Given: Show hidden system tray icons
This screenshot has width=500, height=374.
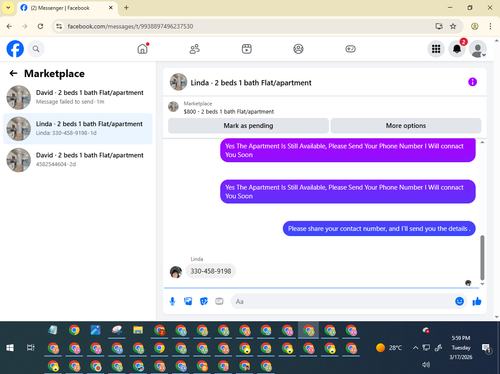Looking at the screenshot, I should pos(415,348).
